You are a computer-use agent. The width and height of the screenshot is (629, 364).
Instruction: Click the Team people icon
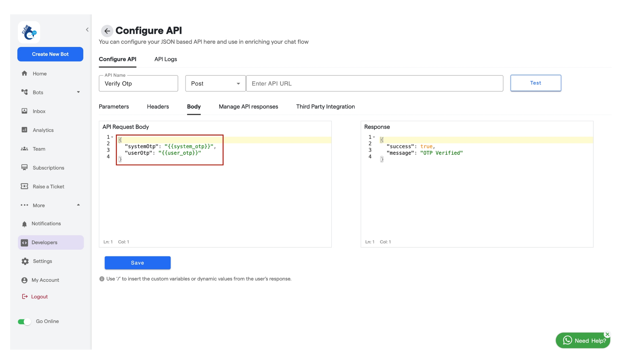click(x=24, y=149)
